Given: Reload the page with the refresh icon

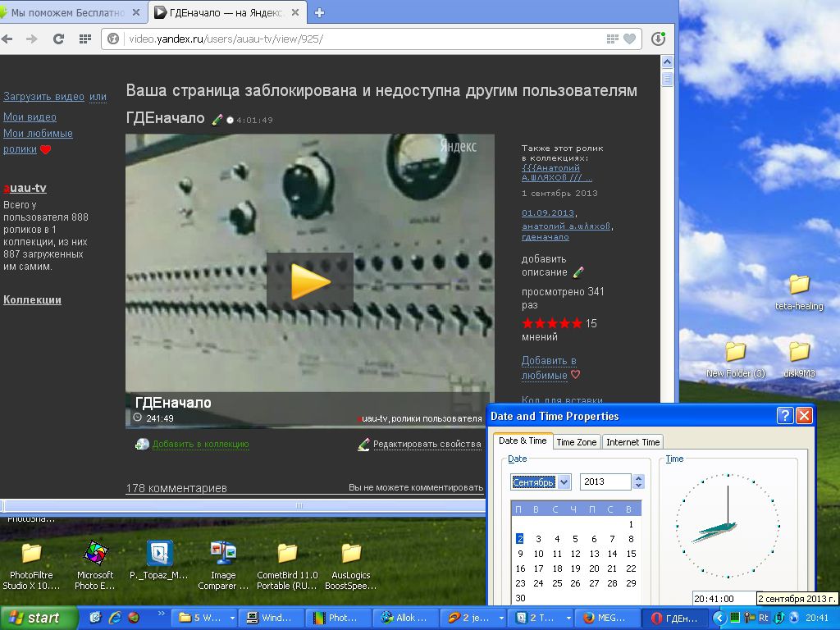Looking at the screenshot, I should pyautogui.click(x=58, y=39).
